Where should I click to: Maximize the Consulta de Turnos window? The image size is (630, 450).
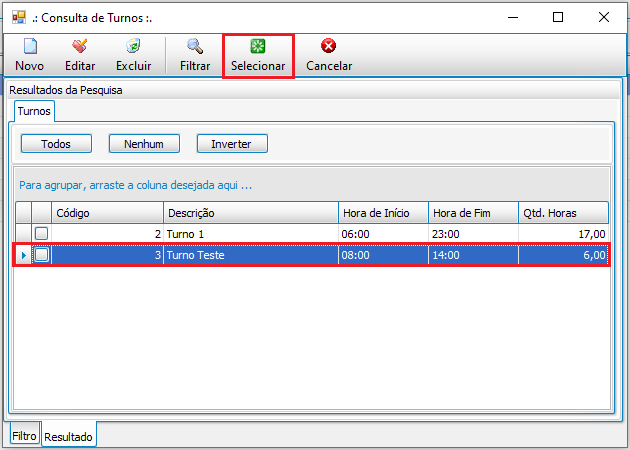(558, 17)
